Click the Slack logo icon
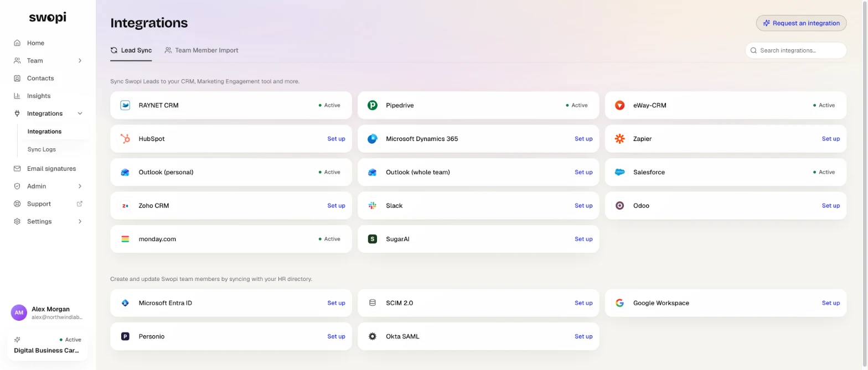The width and height of the screenshot is (868, 370). pyautogui.click(x=373, y=206)
